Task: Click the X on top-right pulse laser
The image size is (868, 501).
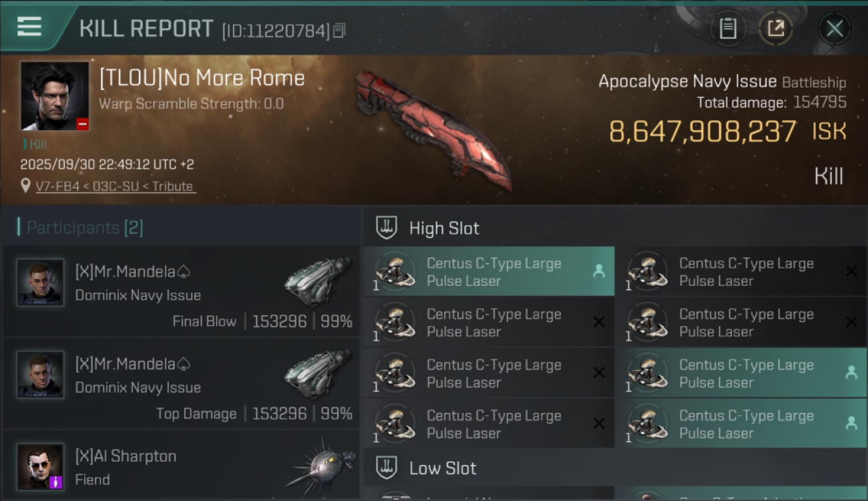Action: [851, 271]
